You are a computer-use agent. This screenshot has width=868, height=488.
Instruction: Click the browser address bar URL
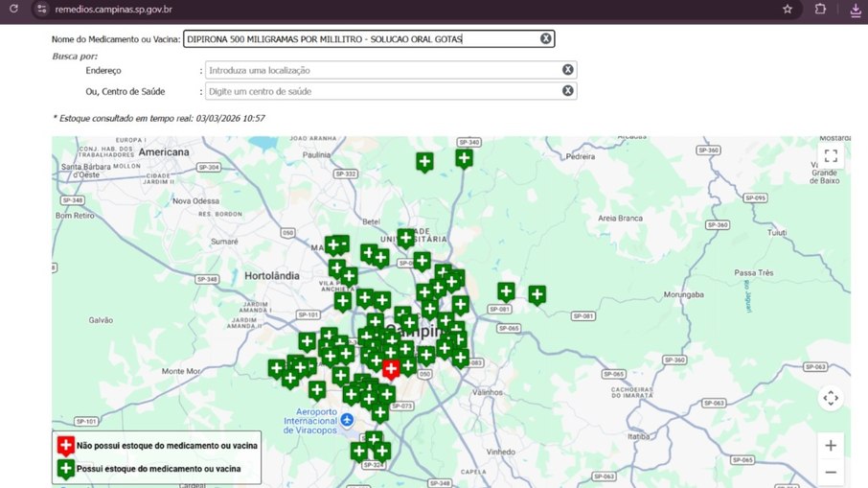point(113,10)
